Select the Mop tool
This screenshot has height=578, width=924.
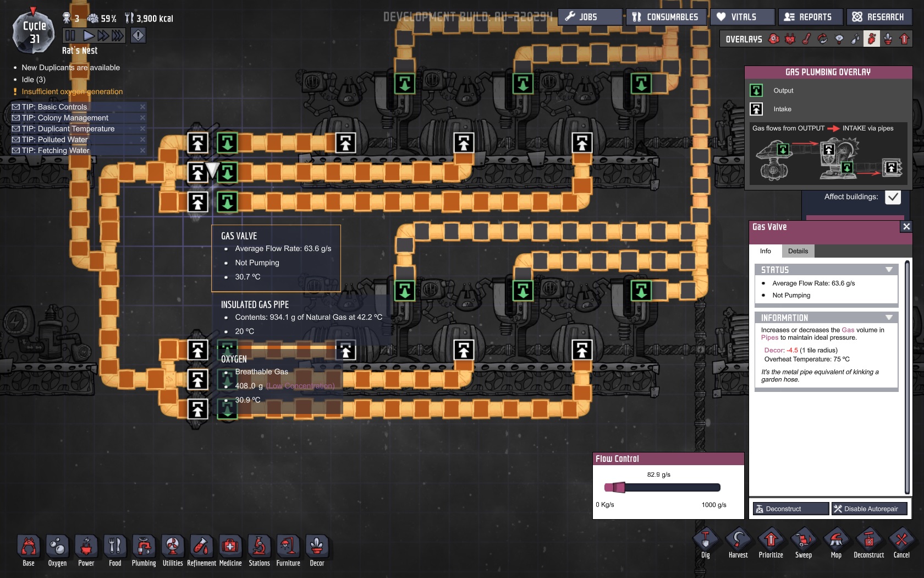tap(836, 543)
